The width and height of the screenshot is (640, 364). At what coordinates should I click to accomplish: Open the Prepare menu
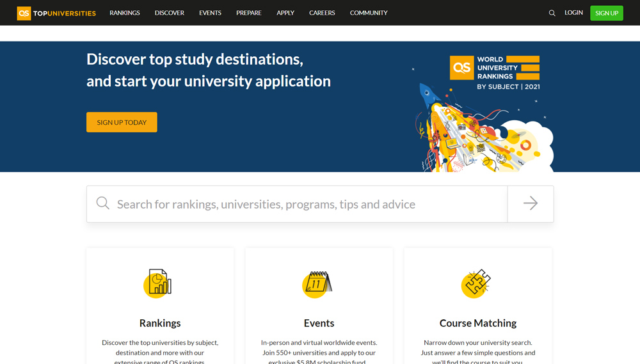248,13
